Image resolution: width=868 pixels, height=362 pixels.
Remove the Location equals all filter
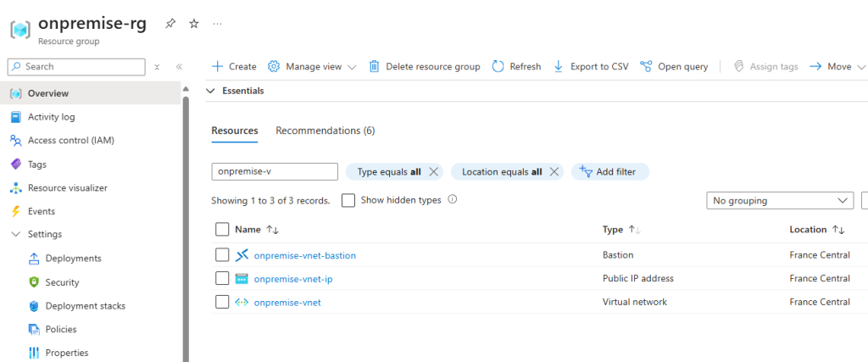tap(554, 171)
